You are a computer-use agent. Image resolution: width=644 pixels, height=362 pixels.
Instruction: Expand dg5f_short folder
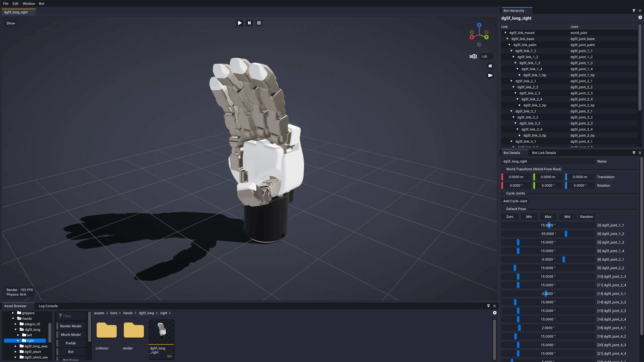(x=16, y=352)
